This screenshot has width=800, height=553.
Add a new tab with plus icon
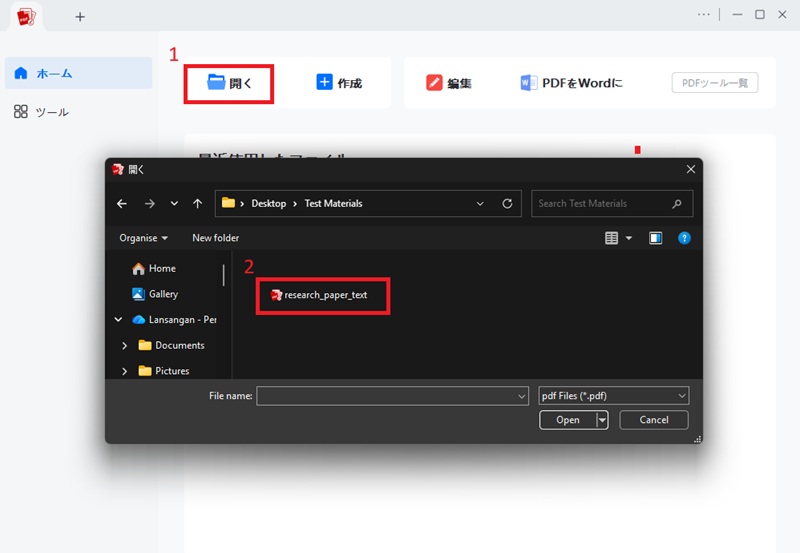[x=80, y=17]
